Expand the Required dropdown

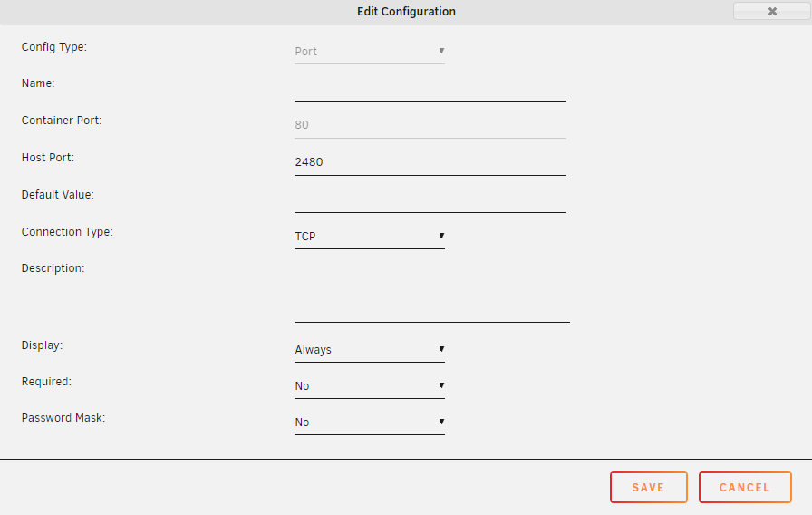click(370, 386)
